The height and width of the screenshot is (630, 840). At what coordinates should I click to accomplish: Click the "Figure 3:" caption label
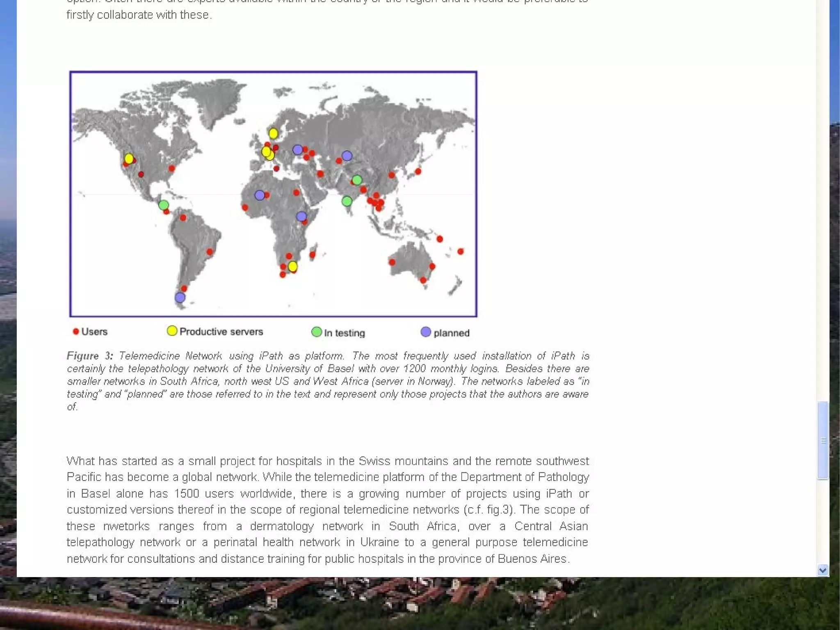[x=90, y=356]
